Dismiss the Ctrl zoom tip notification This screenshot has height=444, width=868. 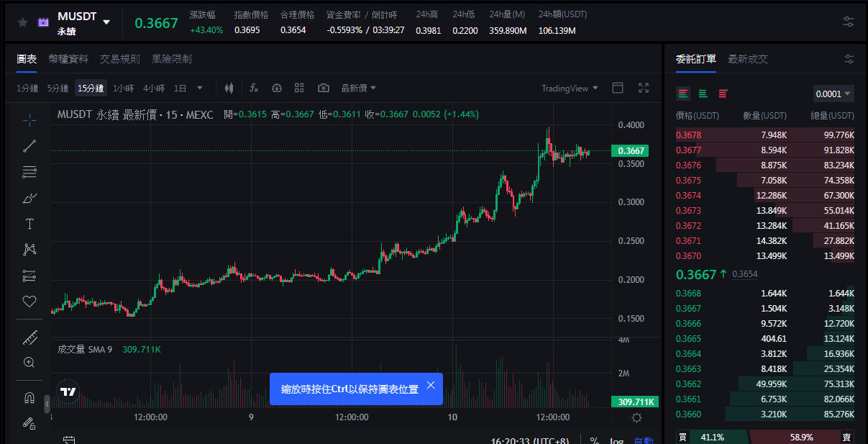point(431,385)
